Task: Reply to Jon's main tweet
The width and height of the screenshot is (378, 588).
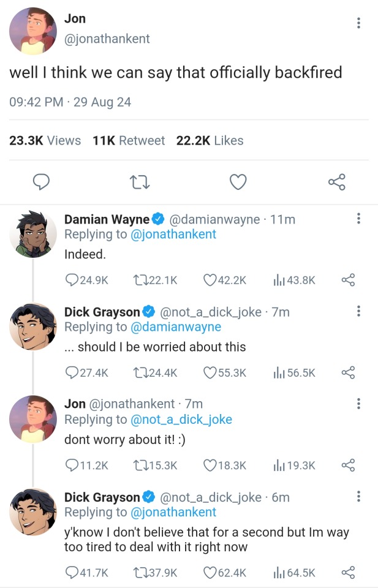Action: pyautogui.click(x=40, y=182)
